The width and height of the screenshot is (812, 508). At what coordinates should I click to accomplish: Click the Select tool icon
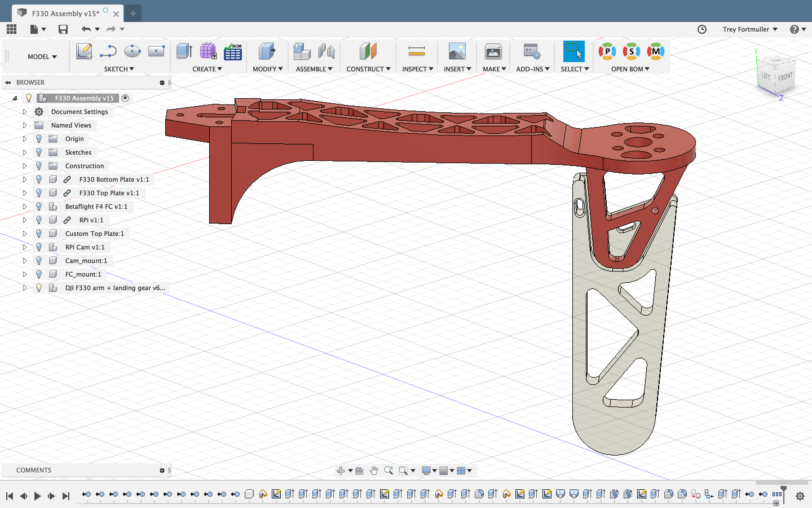574,51
